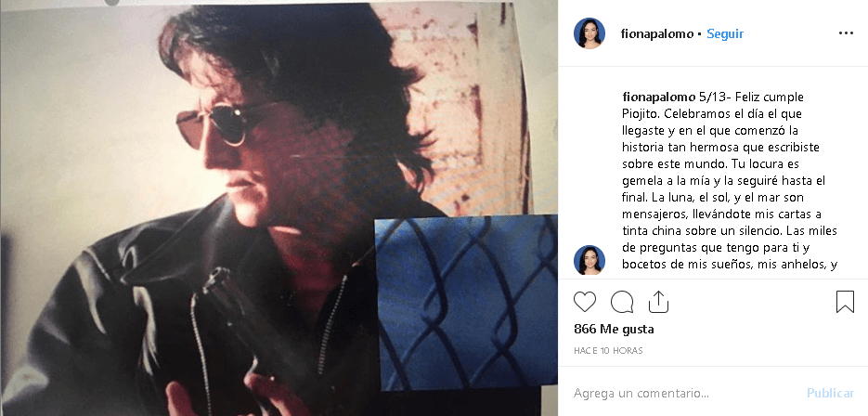
Task: Click the caption paragraph text
Action: tap(730, 180)
